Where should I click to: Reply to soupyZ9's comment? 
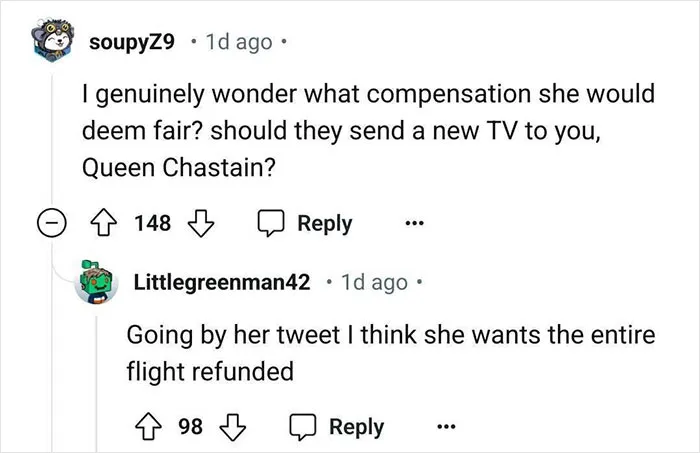[x=305, y=223]
